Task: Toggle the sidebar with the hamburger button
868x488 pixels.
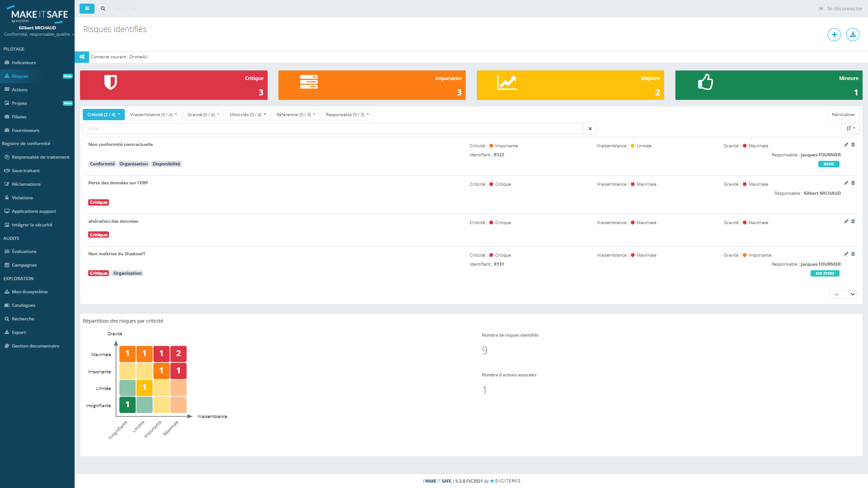Action: point(87,8)
